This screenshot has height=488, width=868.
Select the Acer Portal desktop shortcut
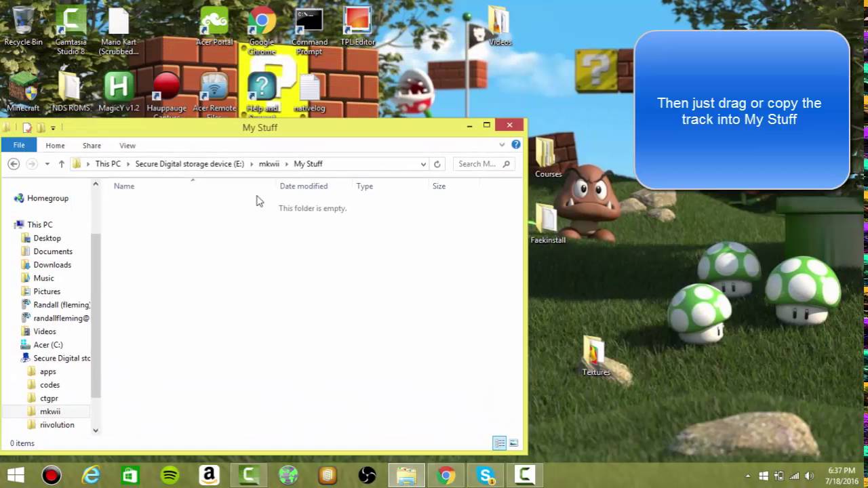[214, 27]
